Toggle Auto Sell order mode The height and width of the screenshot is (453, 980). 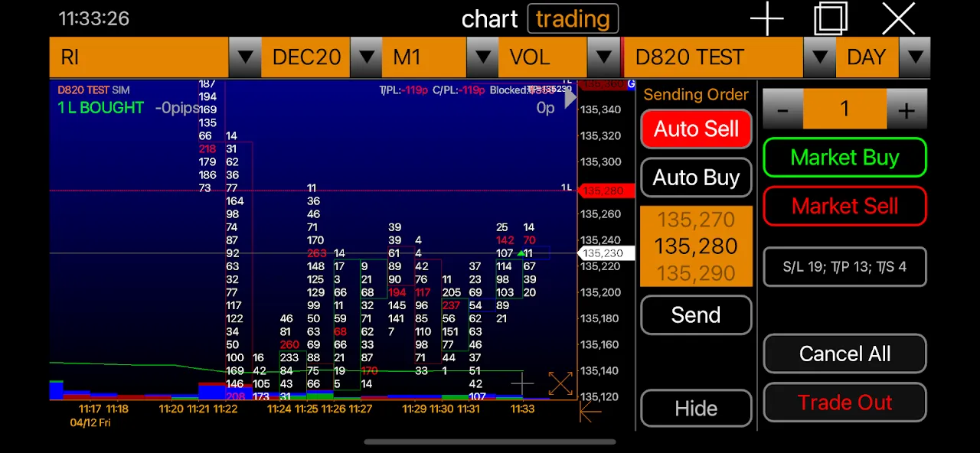696,129
